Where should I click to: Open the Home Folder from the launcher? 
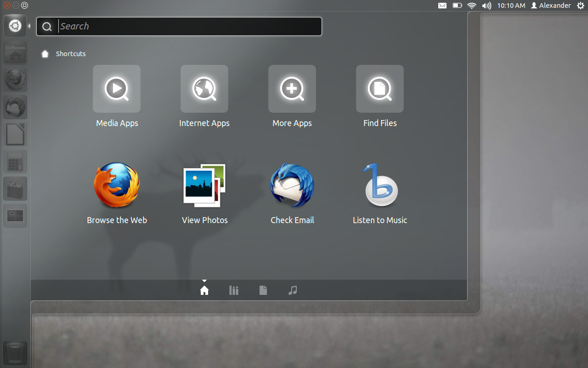pyautogui.click(x=15, y=53)
